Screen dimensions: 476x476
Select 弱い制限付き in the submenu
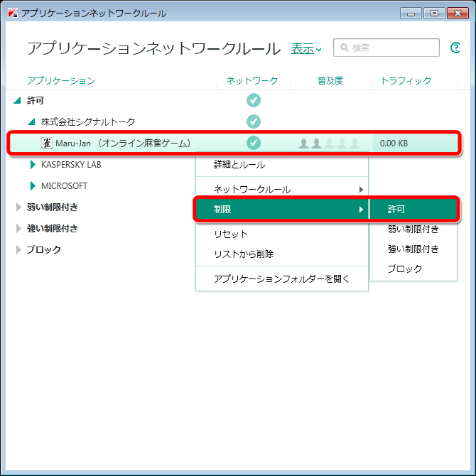(413, 229)
